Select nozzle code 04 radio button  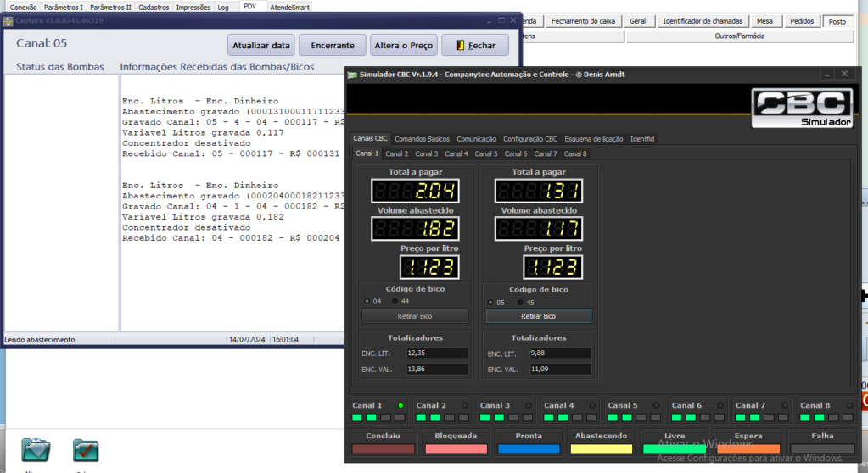367,301
